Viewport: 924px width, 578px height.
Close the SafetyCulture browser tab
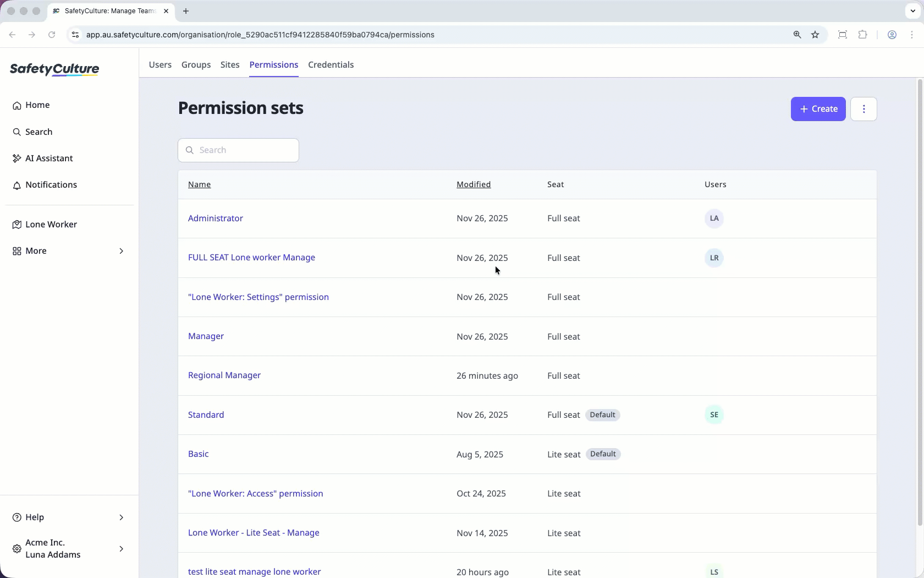(x=166, y=11)
